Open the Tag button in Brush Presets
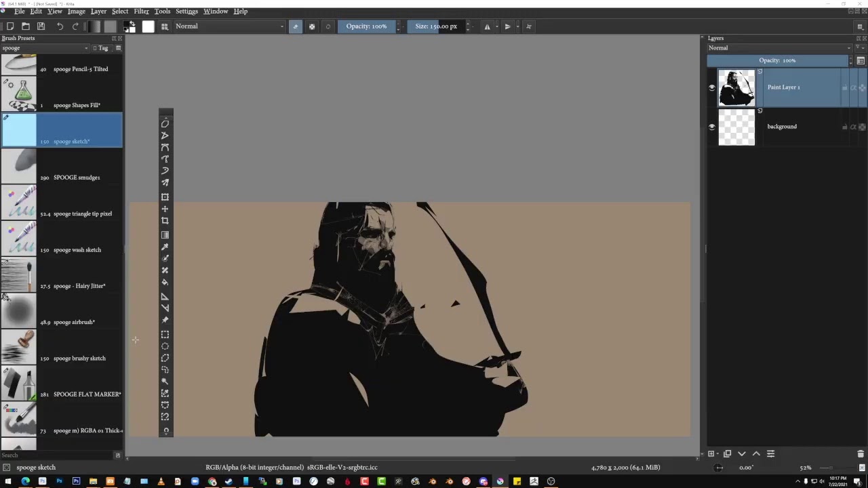Screen dimensions: 868x488 (101, 48)
